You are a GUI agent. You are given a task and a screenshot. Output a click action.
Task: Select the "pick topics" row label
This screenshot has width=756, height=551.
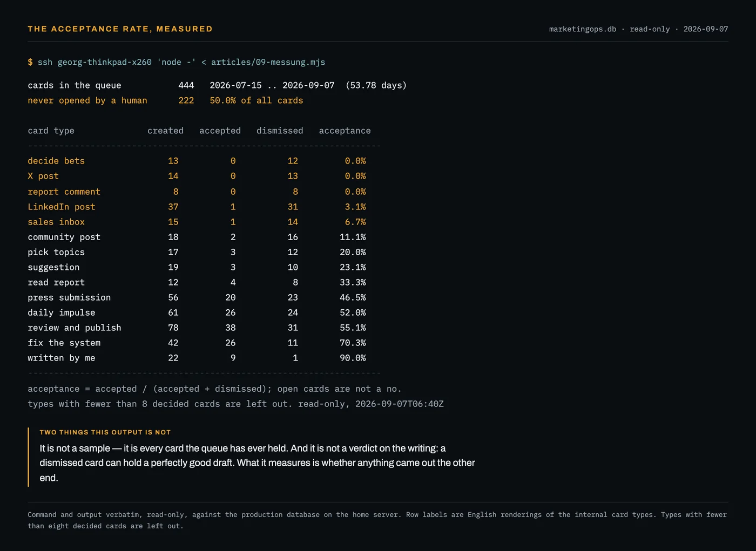point(56,252)
